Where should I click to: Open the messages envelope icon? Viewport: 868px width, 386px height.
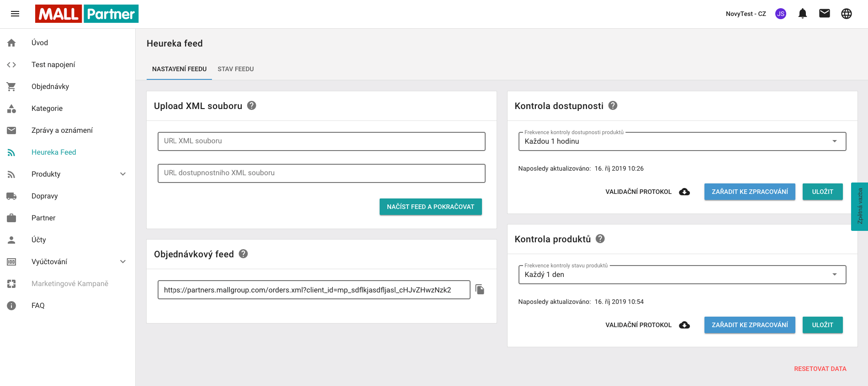(825, 14)
